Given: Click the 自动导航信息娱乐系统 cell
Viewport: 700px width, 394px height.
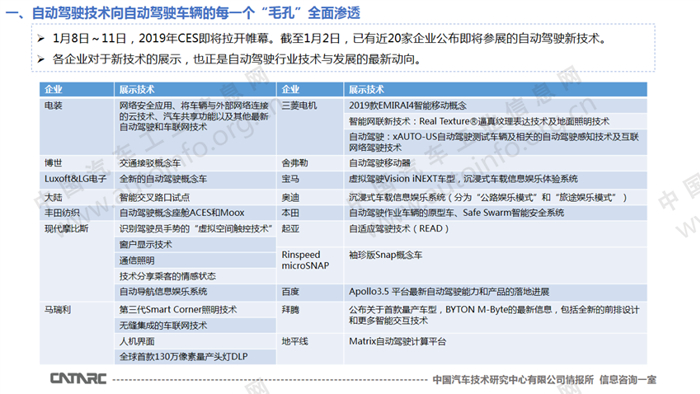Looking at the screenshot, I should click(195, 292).
